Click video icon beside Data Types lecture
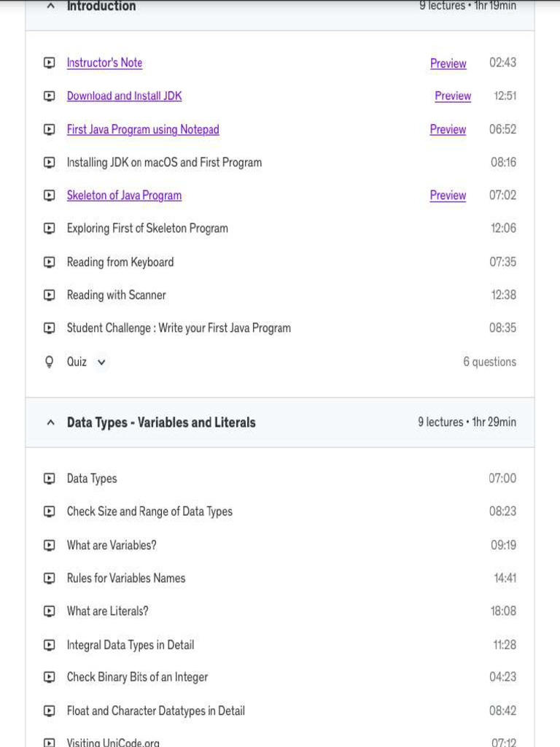Image resolution: width=560 pixels, height=747 pixels. click(49, 479)
